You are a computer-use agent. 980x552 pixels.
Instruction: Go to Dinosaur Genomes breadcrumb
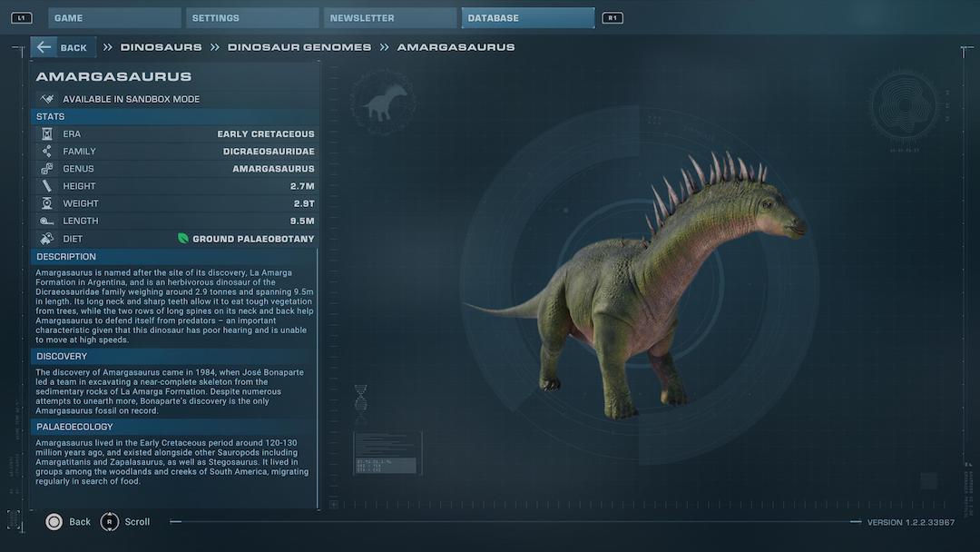[299, 47]
